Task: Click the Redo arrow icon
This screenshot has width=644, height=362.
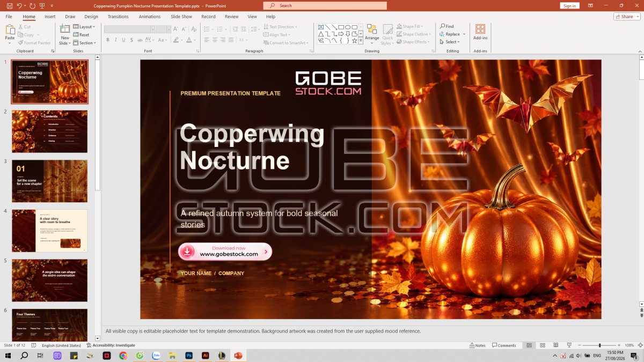Action: (x=32, y=5)
